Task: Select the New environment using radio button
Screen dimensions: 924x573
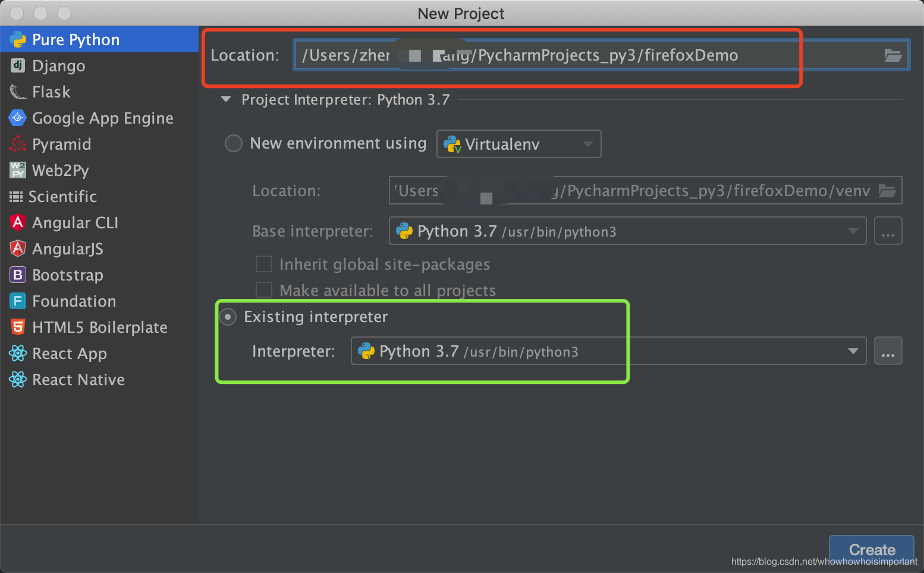Action: tap(233, 143)
